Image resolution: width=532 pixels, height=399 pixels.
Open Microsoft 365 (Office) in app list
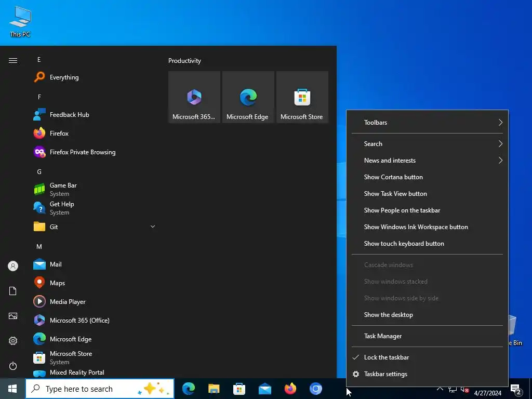pyautogui.click(x=94, y=320)
